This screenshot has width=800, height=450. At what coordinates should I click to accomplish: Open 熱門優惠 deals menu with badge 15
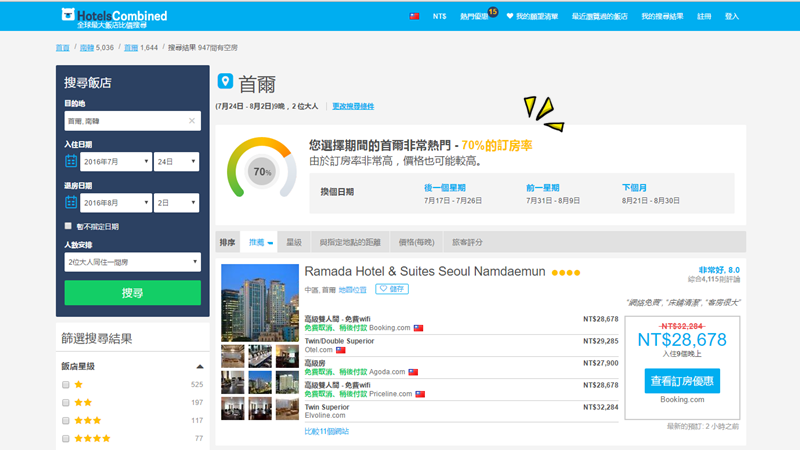[478, 15]
